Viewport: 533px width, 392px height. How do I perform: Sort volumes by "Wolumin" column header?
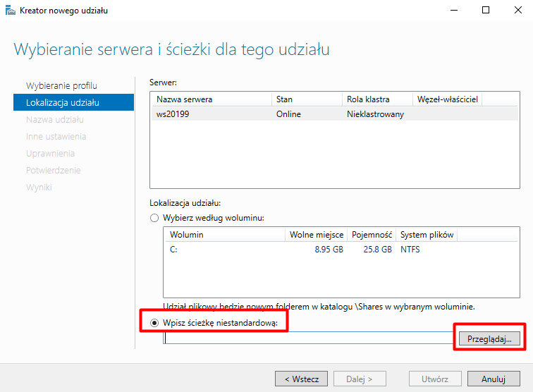186,235
